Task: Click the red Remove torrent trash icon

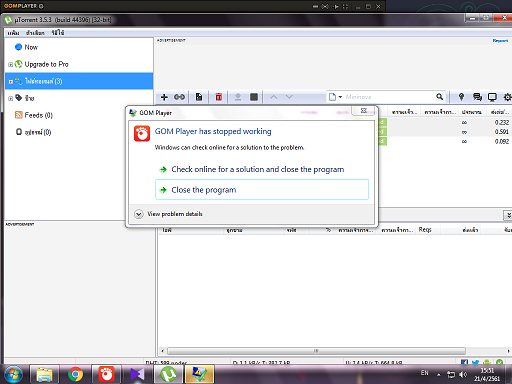Action: tap(219, 97)
